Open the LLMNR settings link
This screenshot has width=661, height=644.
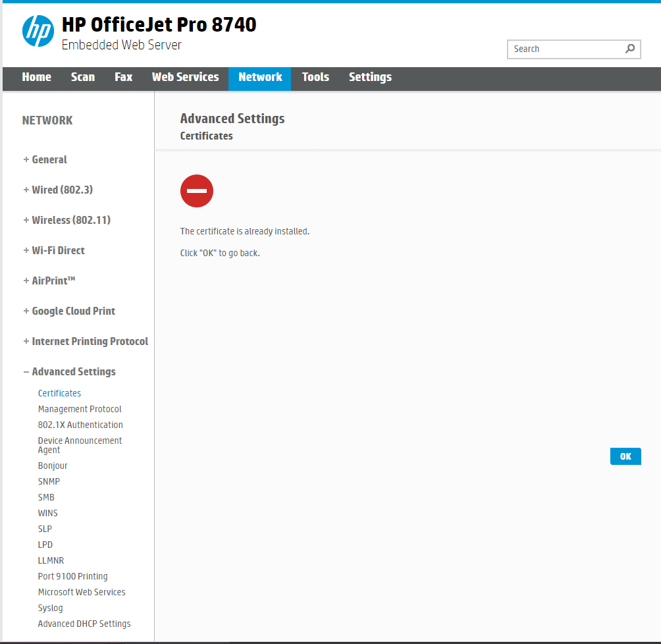click(x=51, y=560)
